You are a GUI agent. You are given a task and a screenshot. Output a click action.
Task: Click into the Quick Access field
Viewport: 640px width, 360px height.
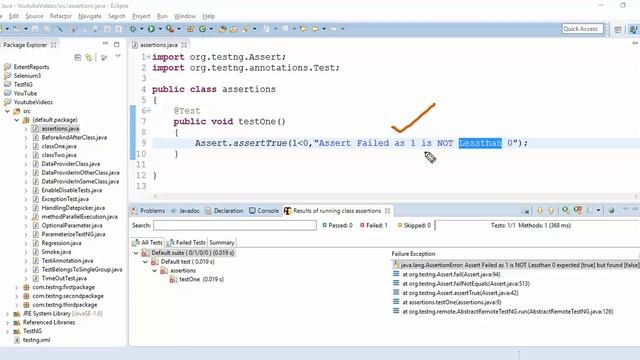(582, 29)
